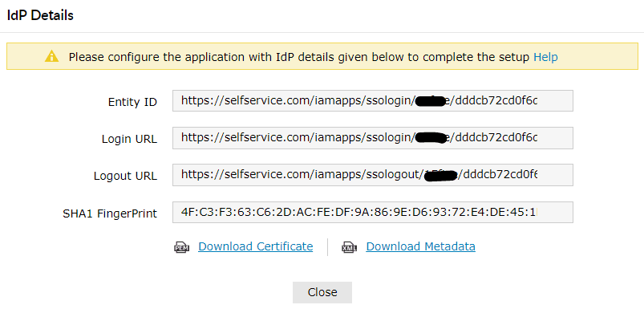Close the IdP Details dialog

click(322, 292)
